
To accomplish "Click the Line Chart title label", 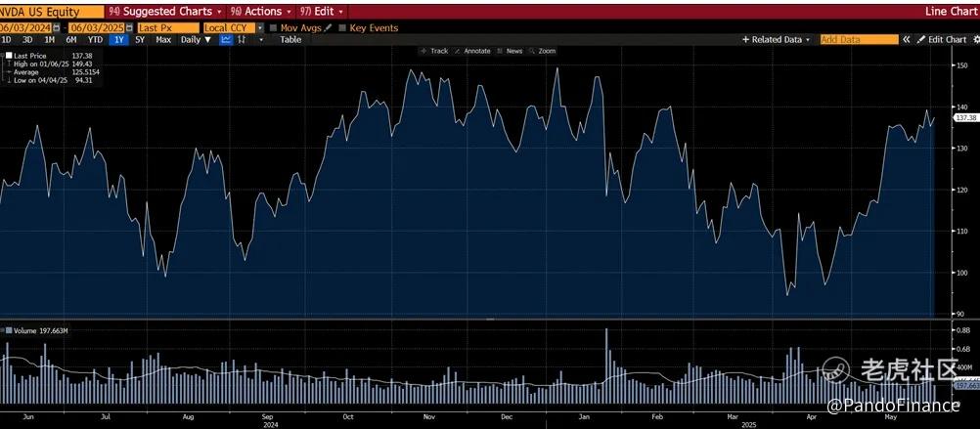I will tap(951, 12).
